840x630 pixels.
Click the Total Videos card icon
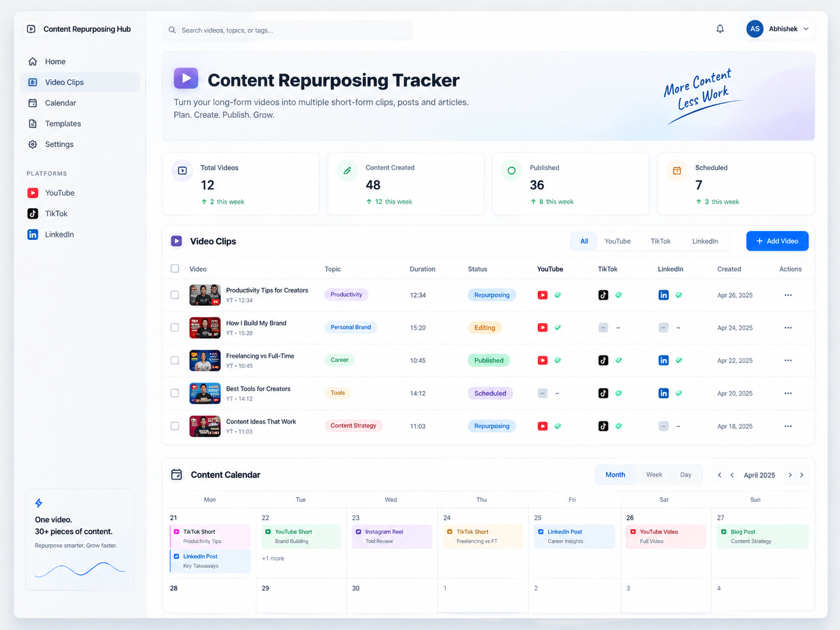(x=182, y=171)
